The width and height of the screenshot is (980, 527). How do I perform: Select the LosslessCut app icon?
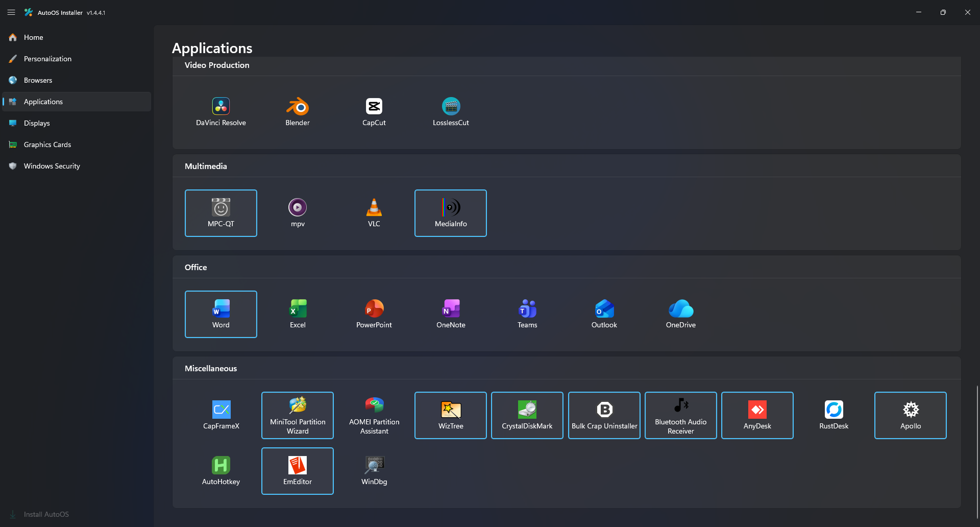pos(451,106)
